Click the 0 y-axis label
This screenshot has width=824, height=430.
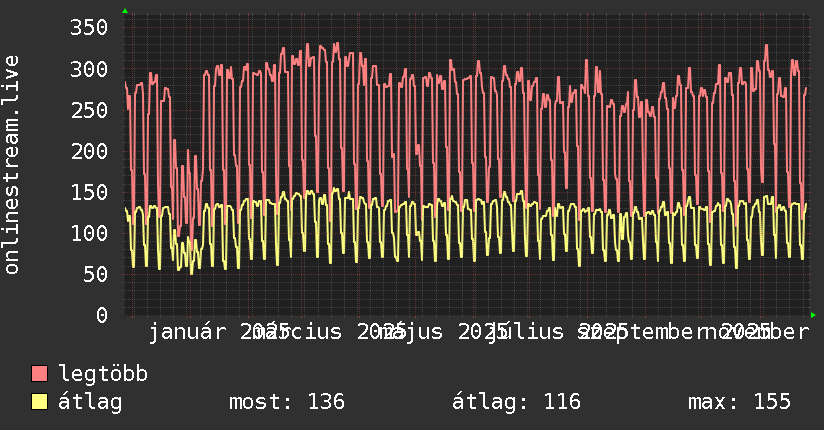coord(102,315)
